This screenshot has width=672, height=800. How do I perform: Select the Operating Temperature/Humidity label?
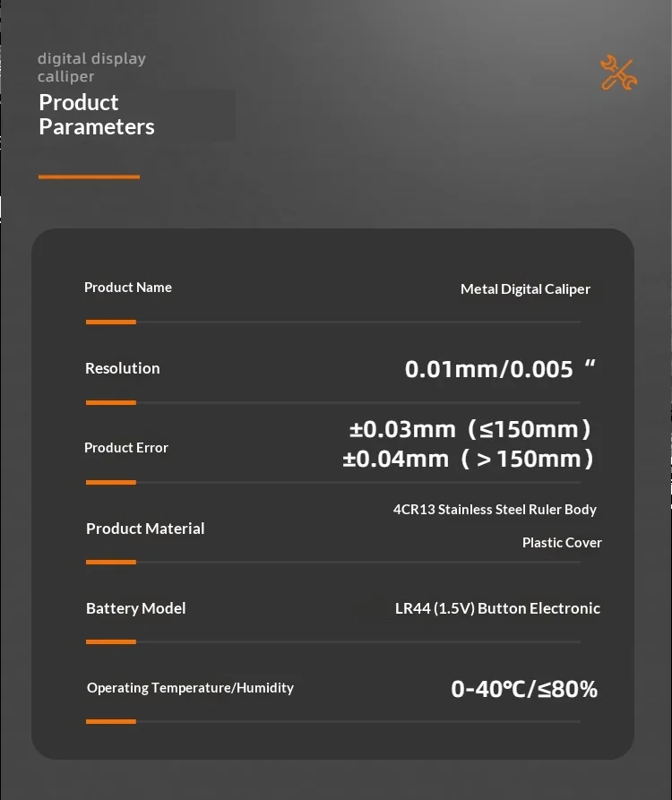(x=190, y=688)
